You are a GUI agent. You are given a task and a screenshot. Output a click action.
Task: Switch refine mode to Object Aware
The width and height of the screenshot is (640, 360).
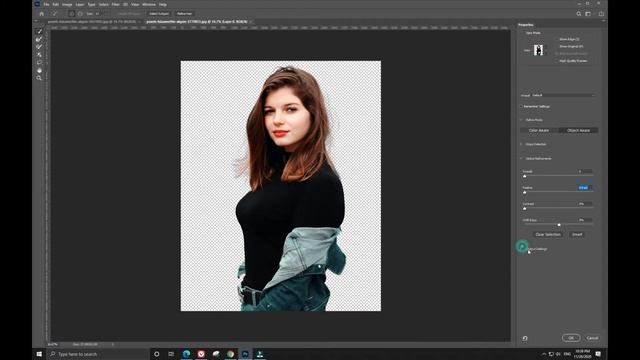578,130
